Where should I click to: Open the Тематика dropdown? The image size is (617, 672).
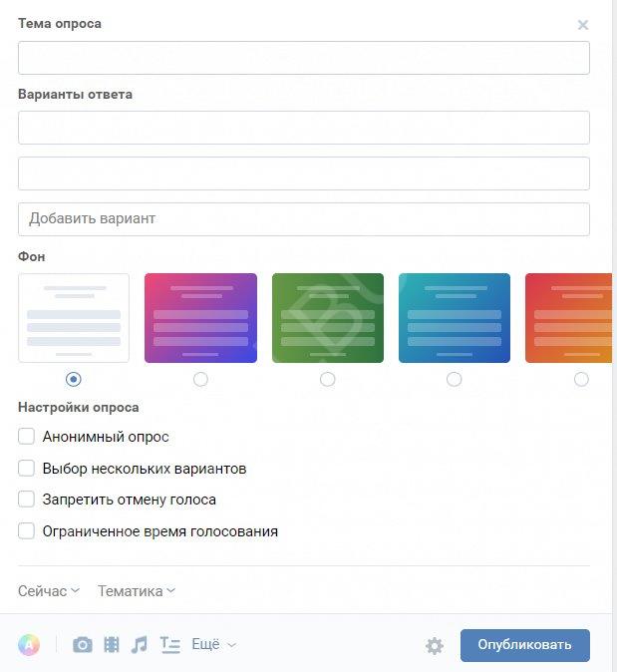(137, 591)
